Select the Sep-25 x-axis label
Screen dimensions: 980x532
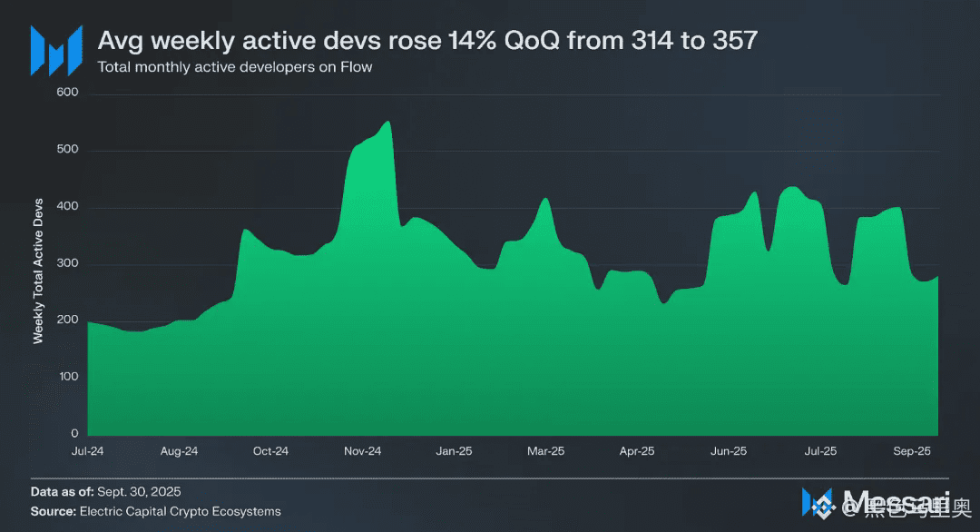click(x=912, y=450)
